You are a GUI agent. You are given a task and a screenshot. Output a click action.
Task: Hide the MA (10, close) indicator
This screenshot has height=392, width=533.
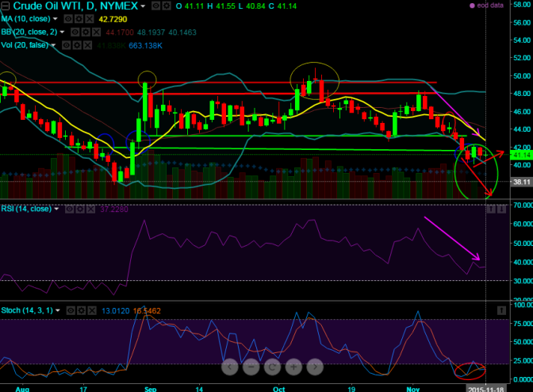click(68, 19)
